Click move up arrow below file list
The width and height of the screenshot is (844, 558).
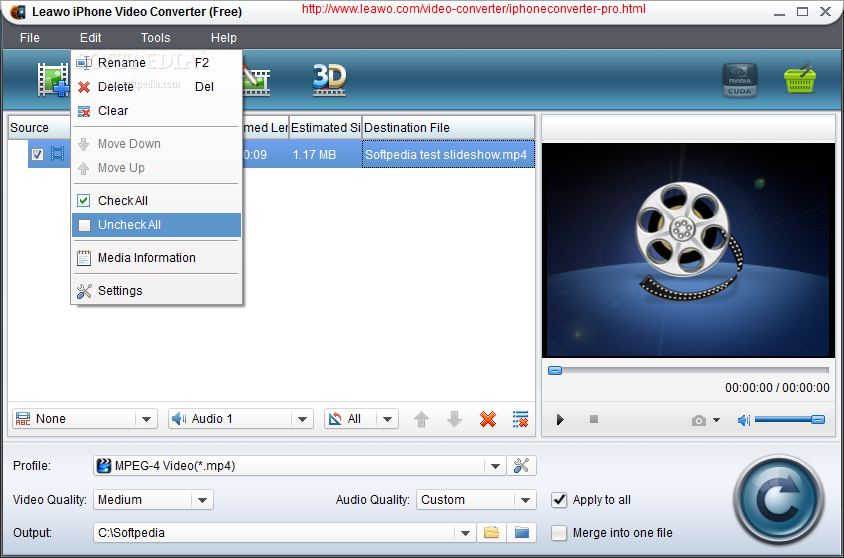coord(421,419)
